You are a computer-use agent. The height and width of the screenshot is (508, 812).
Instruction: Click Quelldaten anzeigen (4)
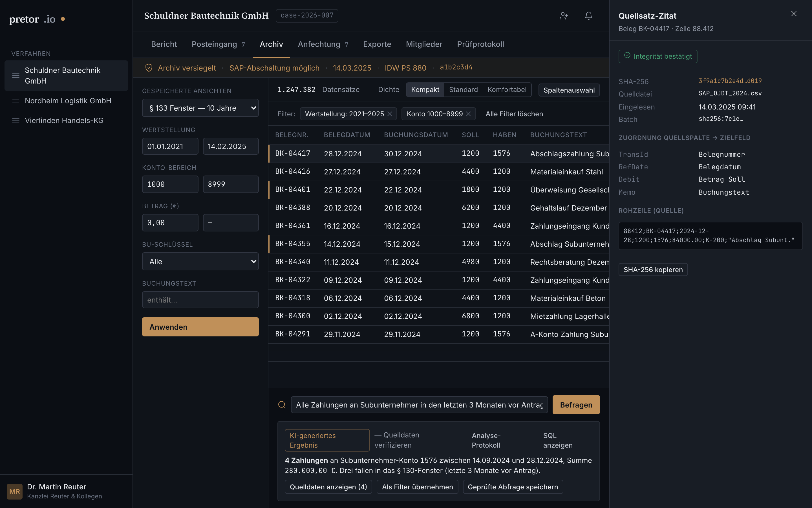tap(328, 487)
